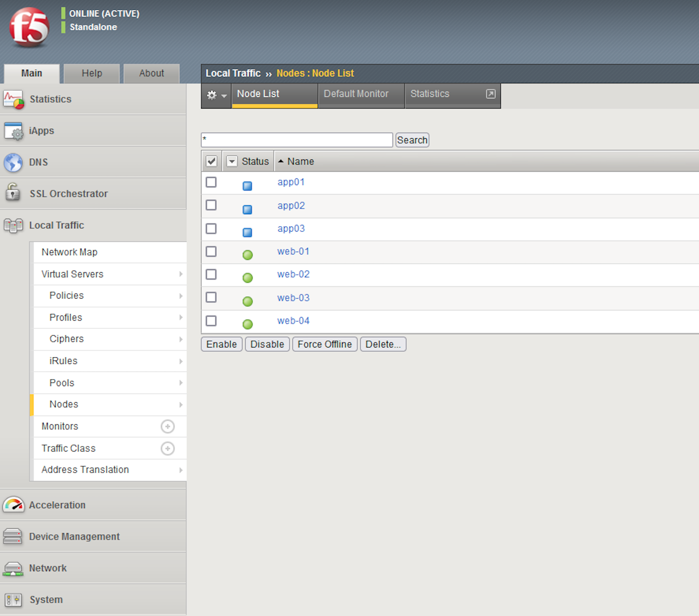
Task: Open the Status column filter dropdown
Action: pos(232,161)
